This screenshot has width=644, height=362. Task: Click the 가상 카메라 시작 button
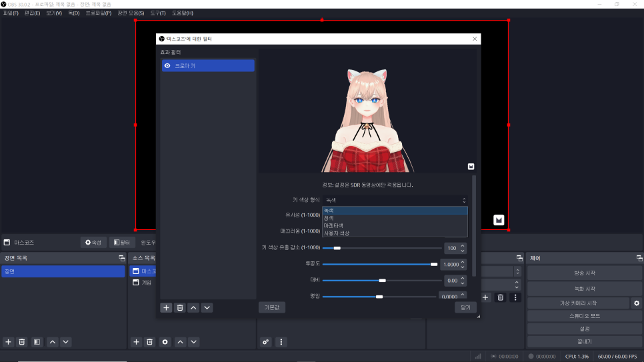[x=578, y=303]
